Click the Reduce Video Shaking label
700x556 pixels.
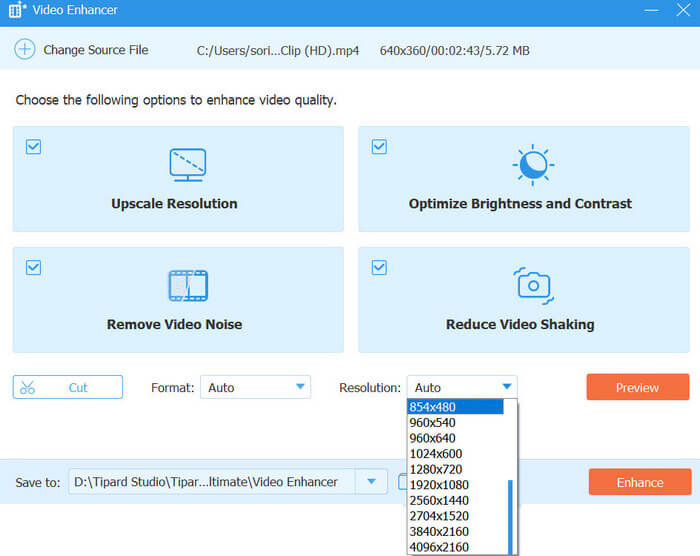point(520,324)
